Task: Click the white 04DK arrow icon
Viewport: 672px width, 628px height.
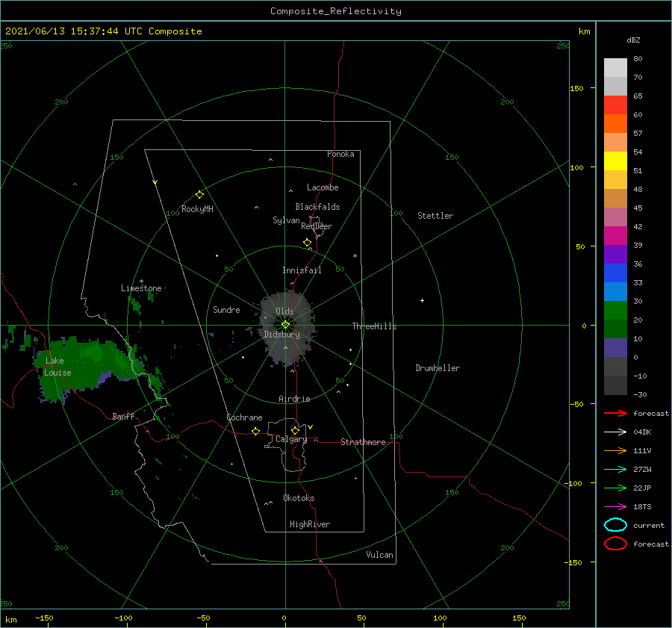Action: (x=615, y=432)
